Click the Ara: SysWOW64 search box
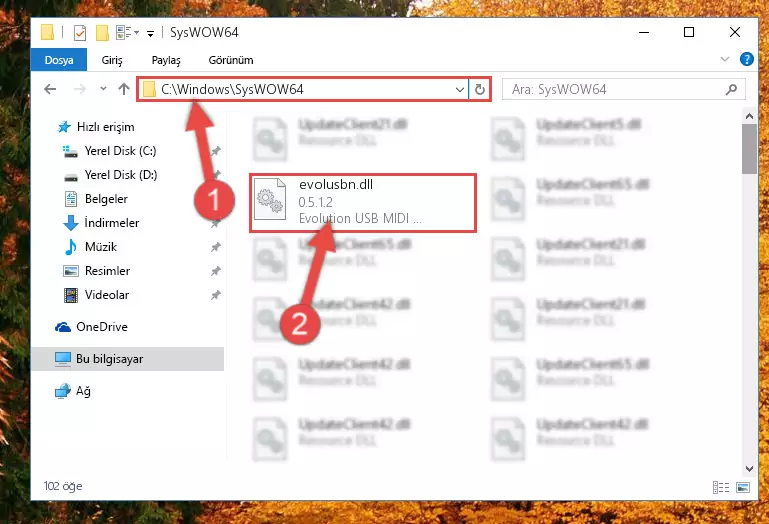This screenshot has width=769, height=524. tap(624, 89)
